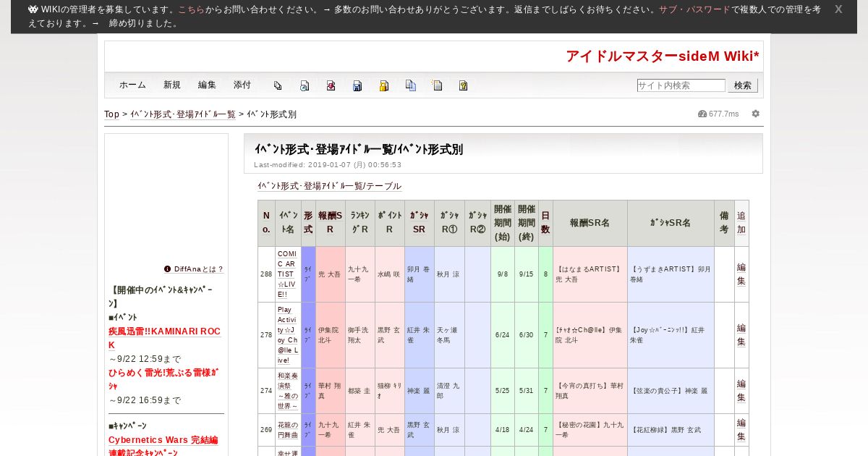868x456 pixels.
Task: Open ひらめく雷光!荒ぶる雷様ｶﾞｼｬ link
Action: [163, 379]
